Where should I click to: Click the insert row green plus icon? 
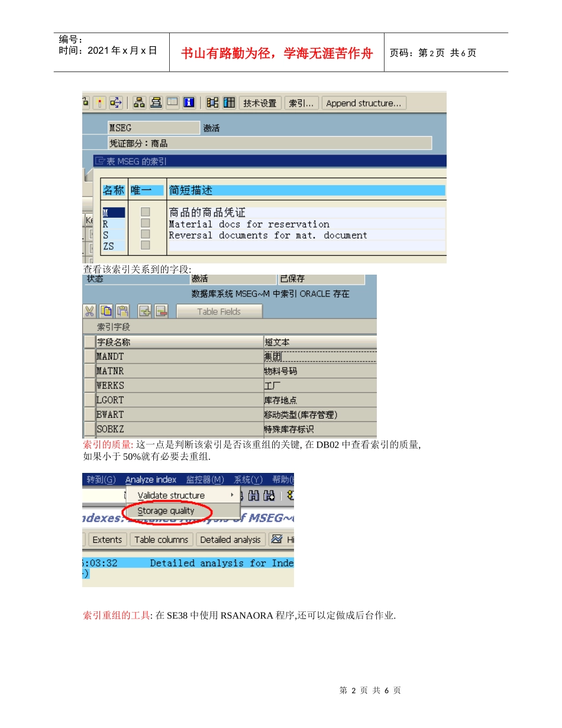coord(145,311)
